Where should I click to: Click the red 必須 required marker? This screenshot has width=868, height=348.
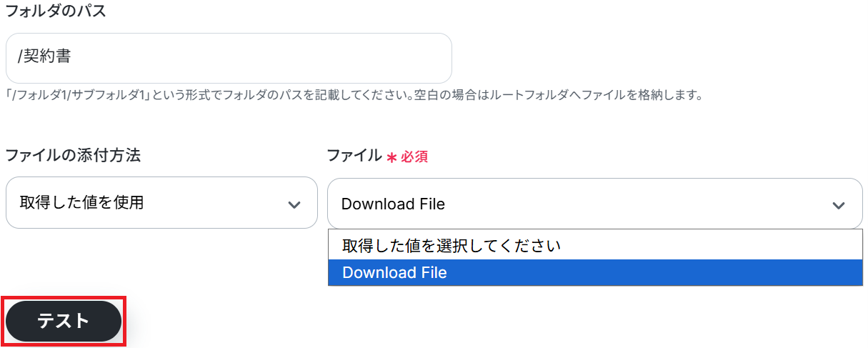coord(414,157)
